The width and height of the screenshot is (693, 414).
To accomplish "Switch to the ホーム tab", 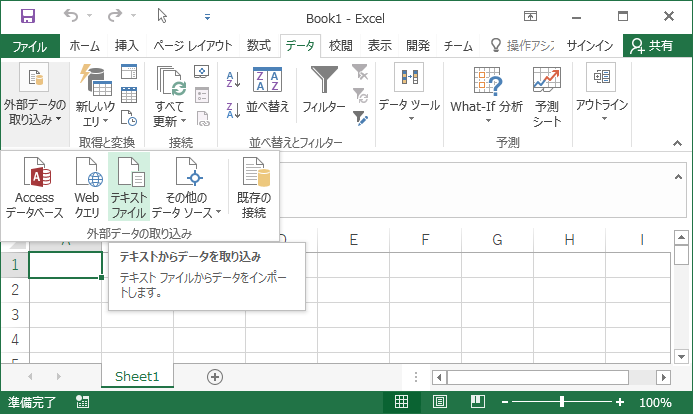I will [x=84, y=46].
